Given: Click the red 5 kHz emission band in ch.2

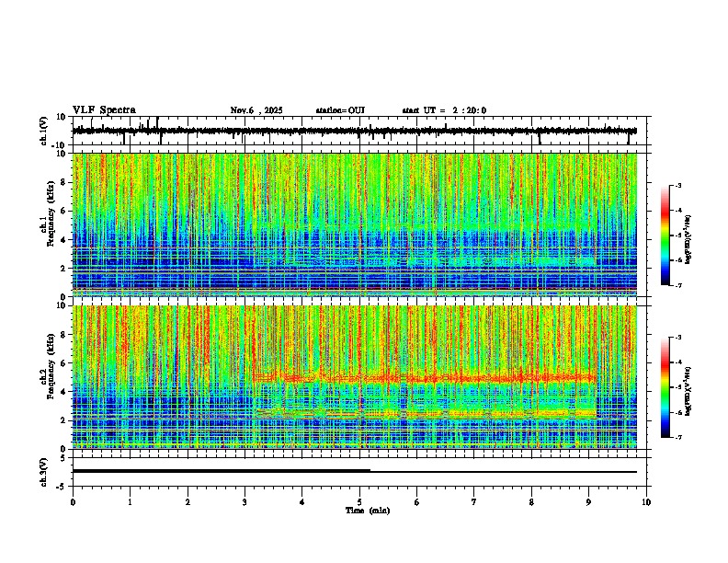Looking at the screenshot, I should (425, 378).
